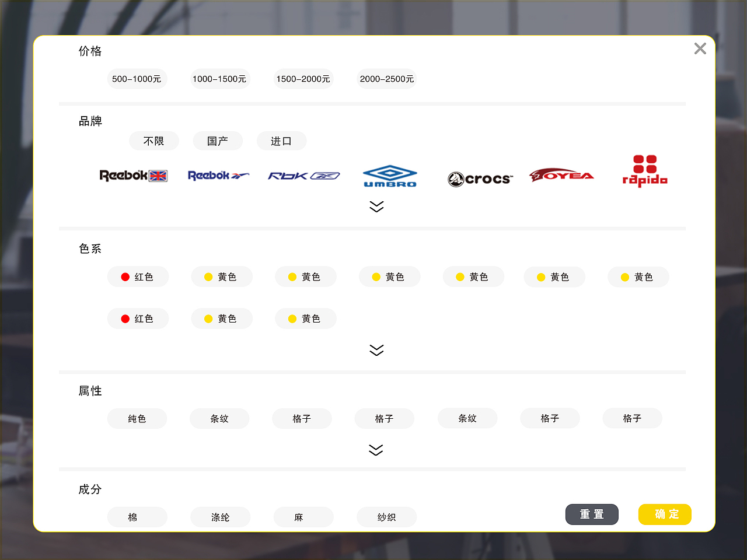This screenshot has width=747, height=560.
Task: Select the 涤纶 composition option
Action: tap(220, 517)
